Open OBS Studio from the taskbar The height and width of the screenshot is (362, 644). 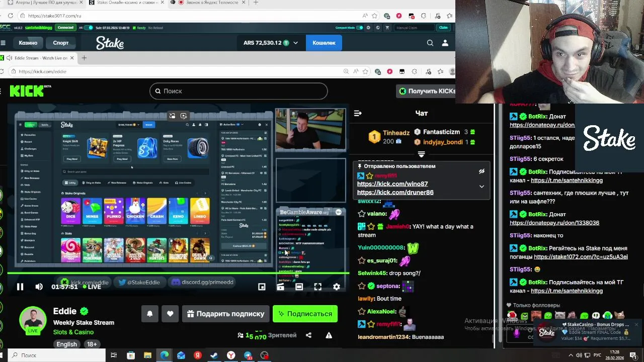pos(265,355)
